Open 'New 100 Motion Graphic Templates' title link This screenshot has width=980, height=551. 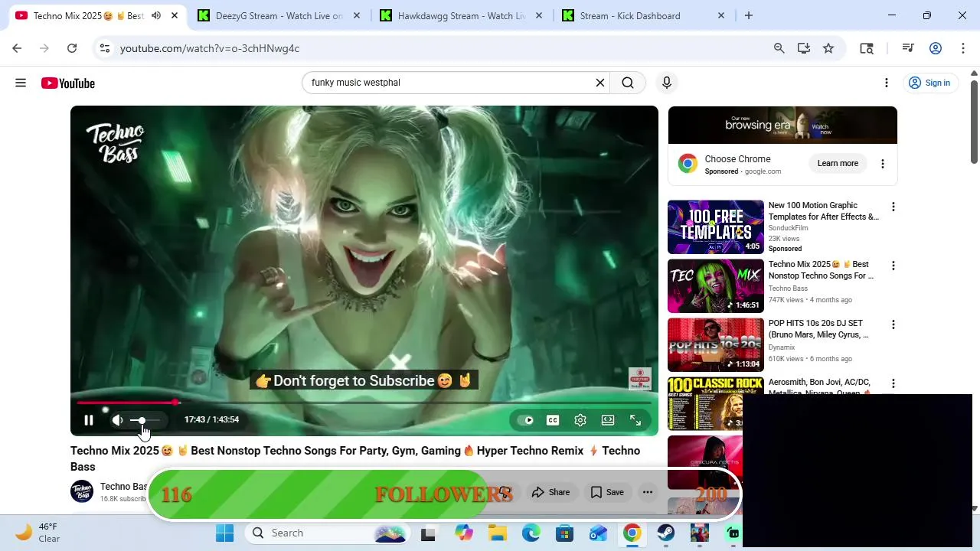pos(824,211)
